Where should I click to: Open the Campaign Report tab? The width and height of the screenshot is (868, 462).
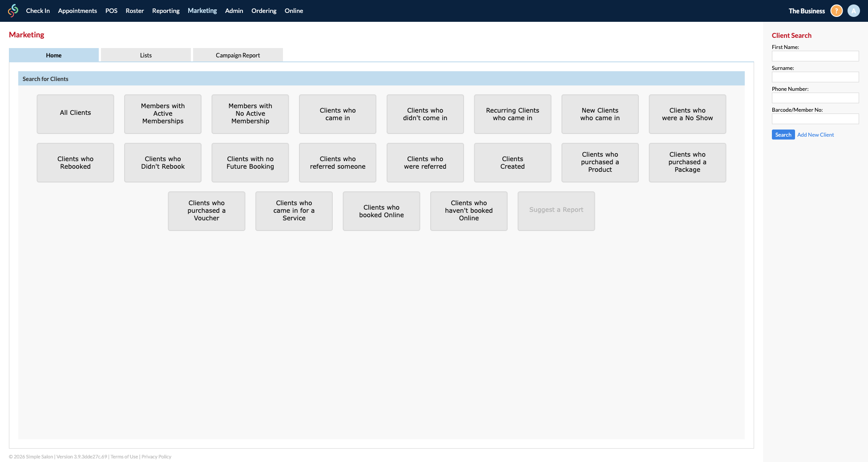pyautogui.click(x=238, y=55)
